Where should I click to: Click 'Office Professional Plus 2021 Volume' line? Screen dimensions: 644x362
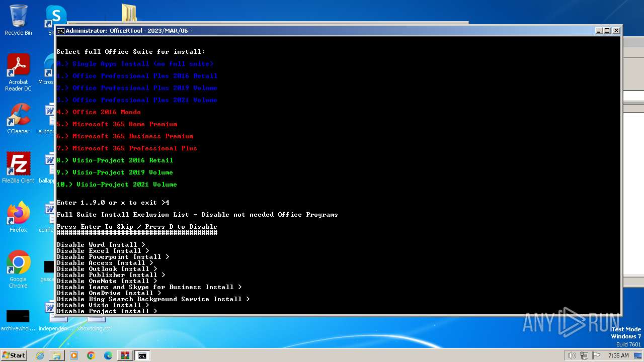click(x=137, y=100)
